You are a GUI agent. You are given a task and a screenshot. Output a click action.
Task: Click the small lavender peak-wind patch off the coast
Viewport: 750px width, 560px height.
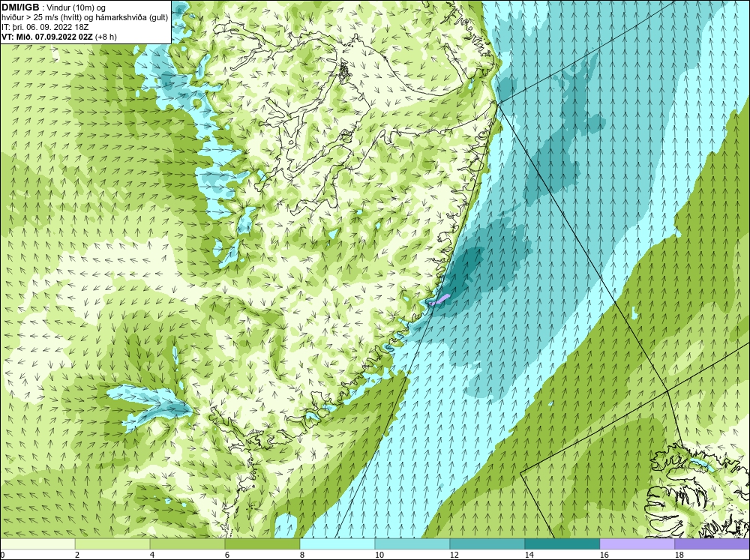point(439,300)
